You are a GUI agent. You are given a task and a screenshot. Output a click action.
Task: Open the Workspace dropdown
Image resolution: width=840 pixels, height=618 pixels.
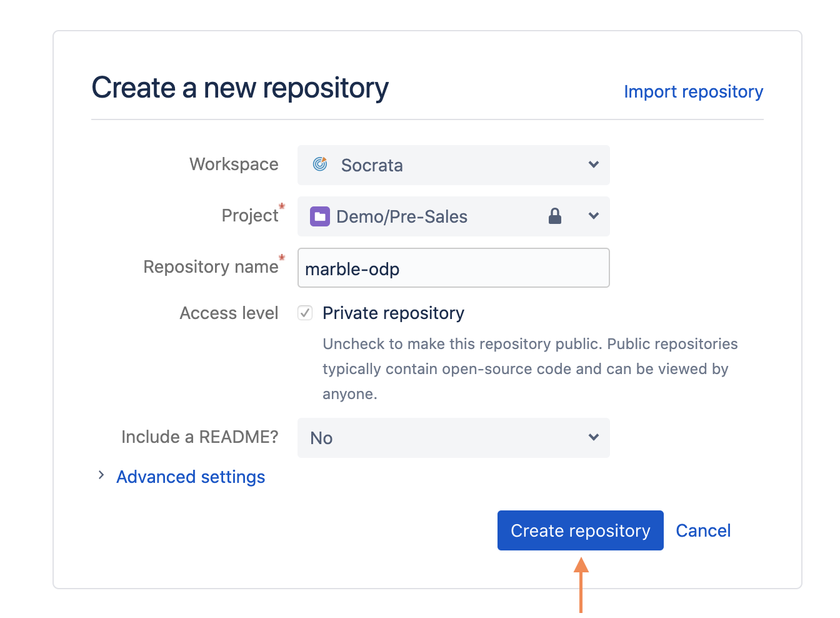click(454, 165)
